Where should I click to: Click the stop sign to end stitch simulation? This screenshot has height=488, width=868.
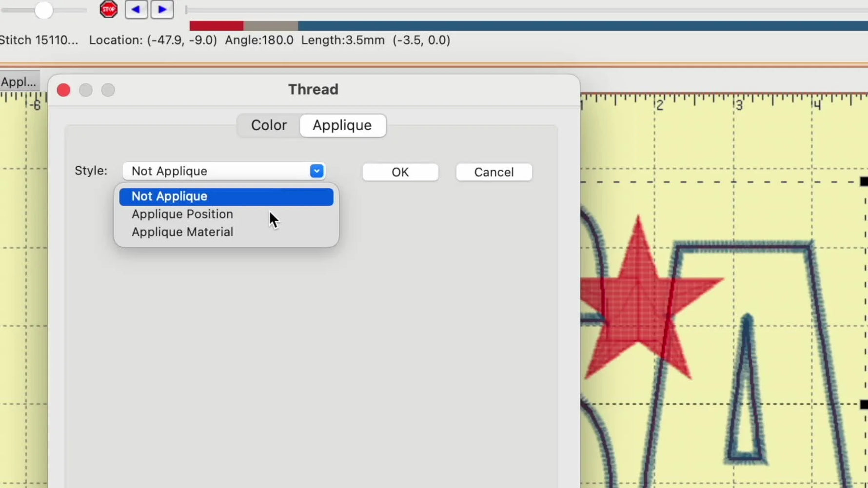pyautogui.click(x=108, y=9)
